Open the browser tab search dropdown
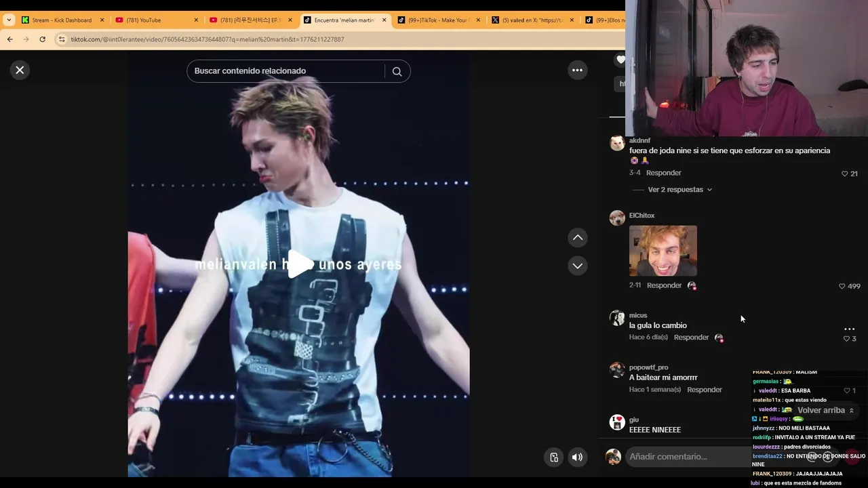Screen dimensions: 868x488 [x=9, y=20]
